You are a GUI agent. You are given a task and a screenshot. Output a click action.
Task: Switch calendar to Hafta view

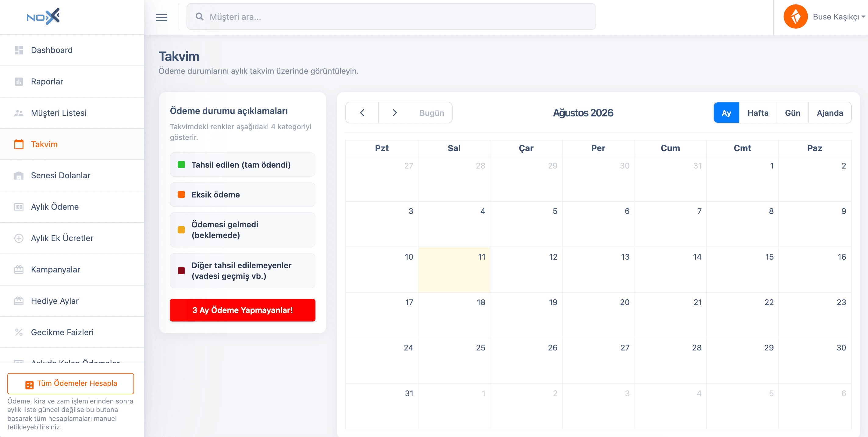[x=758, y=113]
